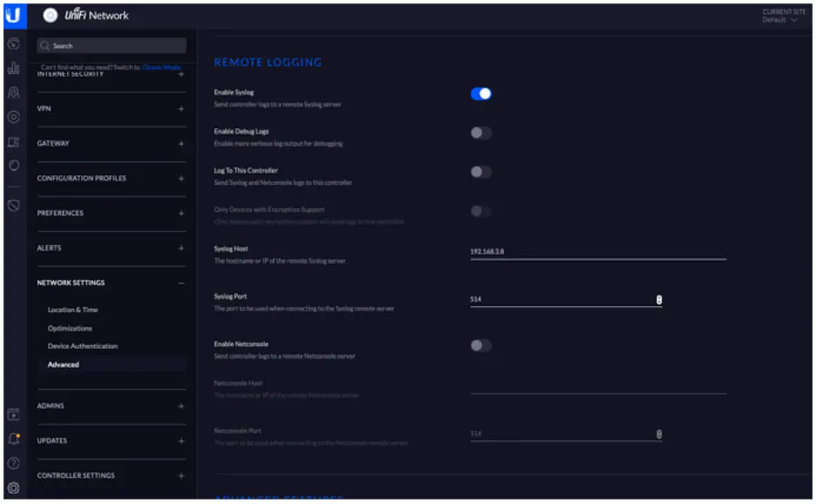Click the magnifier icon in the search box

pyautogui.click(x=44, y=46)
